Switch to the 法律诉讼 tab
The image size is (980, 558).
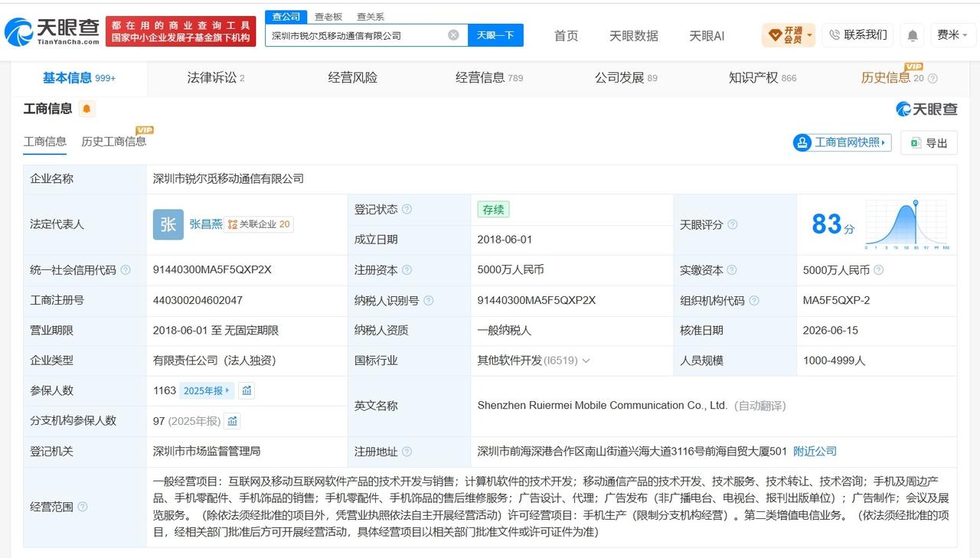[216, 77]
